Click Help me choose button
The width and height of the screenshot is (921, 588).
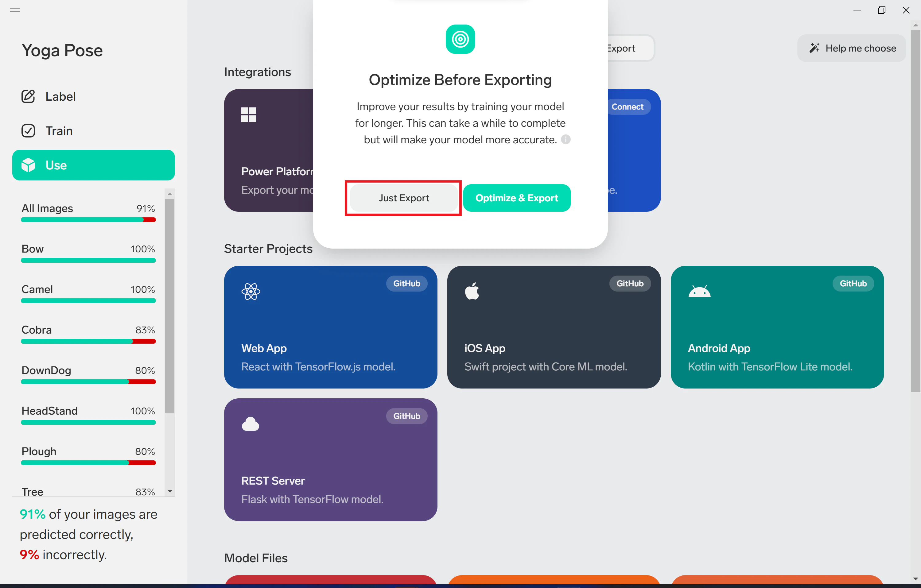point(852,48)
